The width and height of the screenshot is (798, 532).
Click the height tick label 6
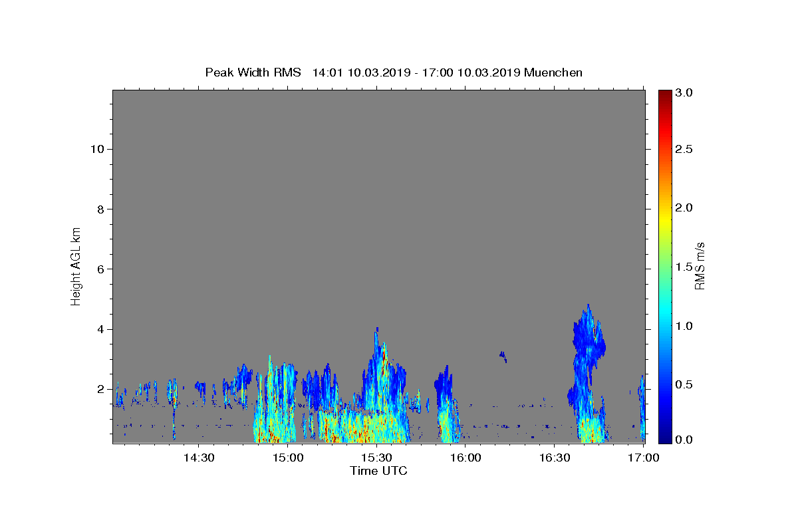pos(101,269)
